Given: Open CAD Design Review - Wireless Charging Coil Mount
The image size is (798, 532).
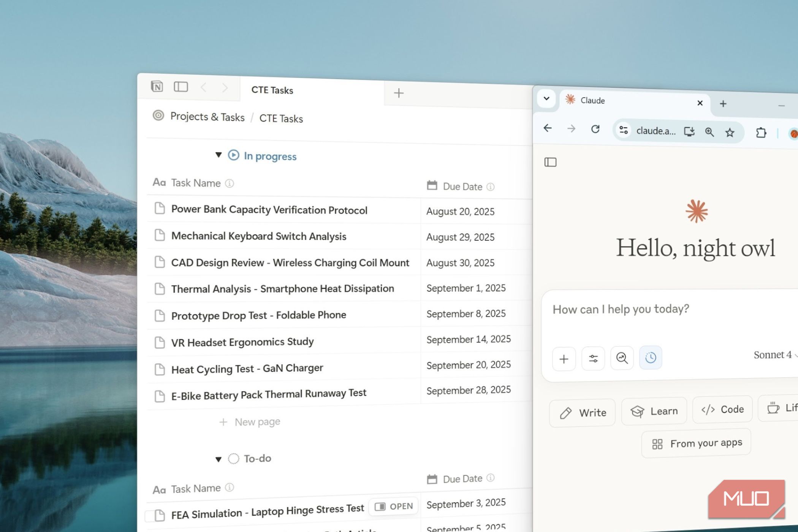Looking at the screenshot, I should click(x=290, y=263).
